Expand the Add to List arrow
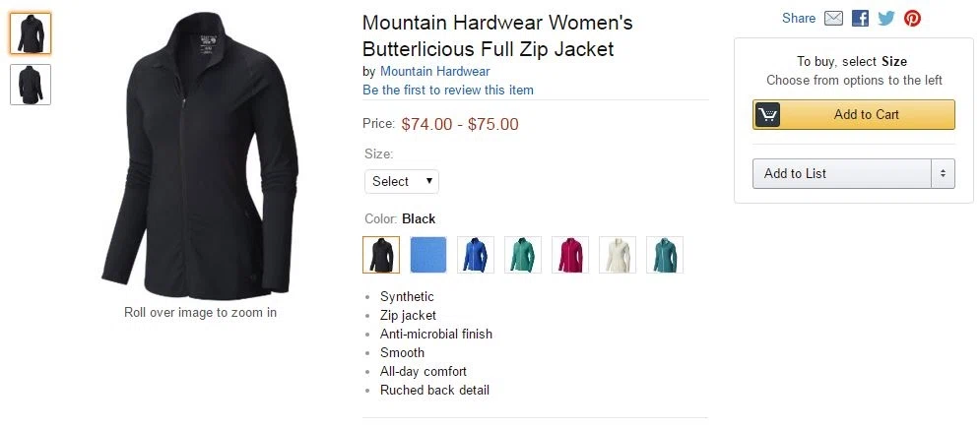 tap(944, 173)
